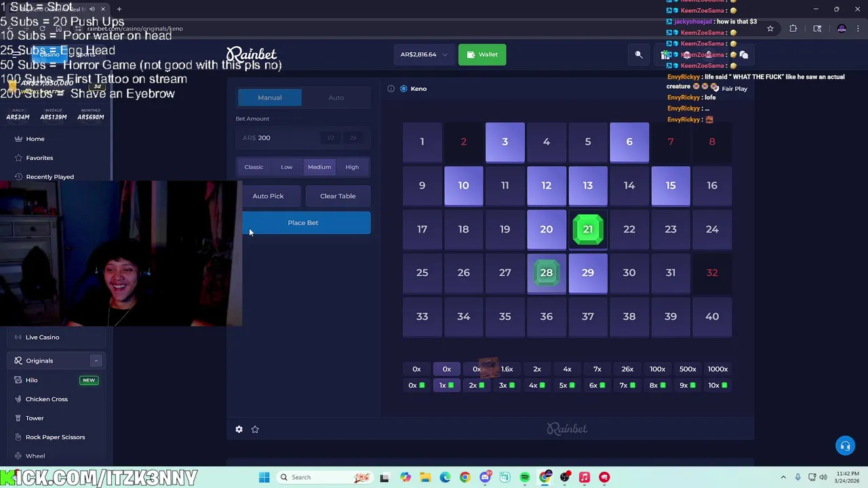Bookmark this page with star icon
Viewport: 868px width, 488px height.
pyautogui.click(x=770, y=28)
